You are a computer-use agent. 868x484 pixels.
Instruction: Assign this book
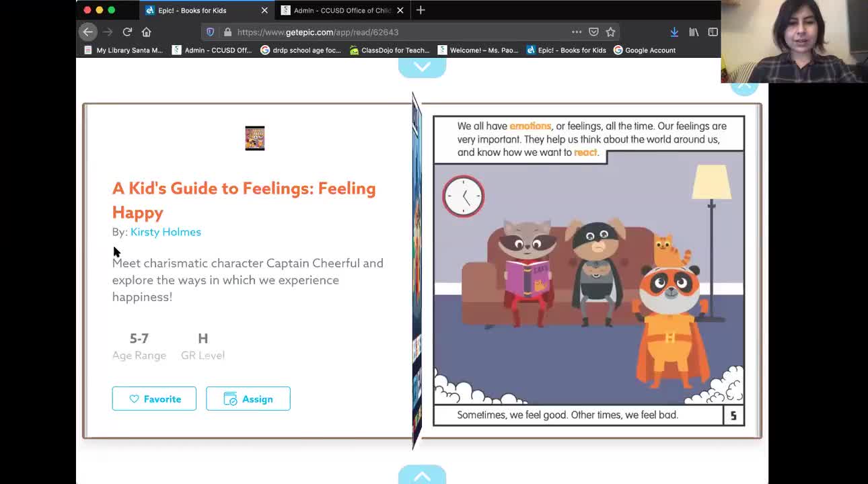click(x=248, y=399)
